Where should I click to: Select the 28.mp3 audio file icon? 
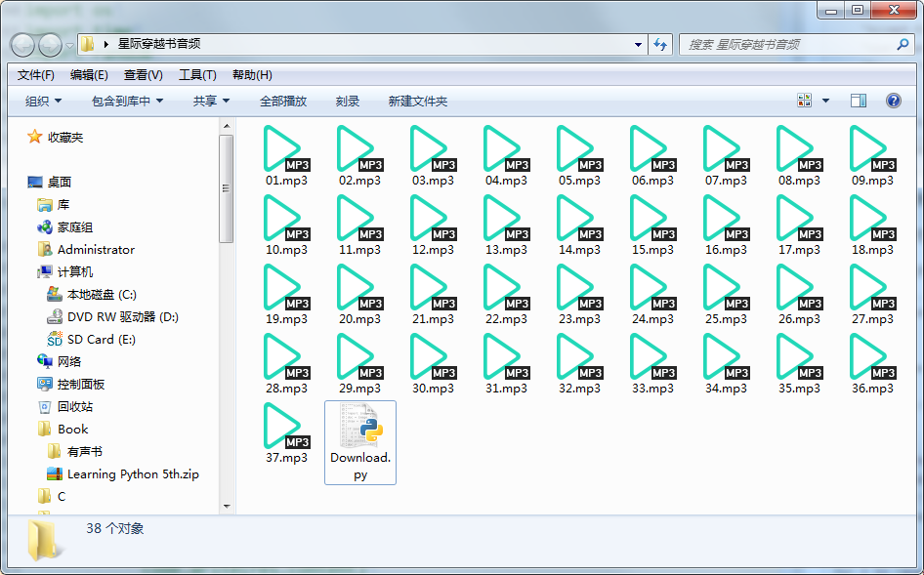pos(286,357)
